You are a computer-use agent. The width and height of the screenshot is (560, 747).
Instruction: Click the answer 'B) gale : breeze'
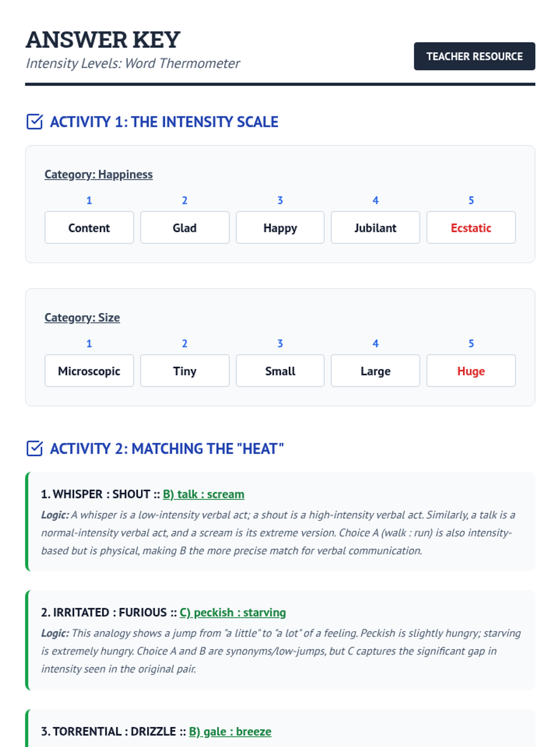coord(230,731)
